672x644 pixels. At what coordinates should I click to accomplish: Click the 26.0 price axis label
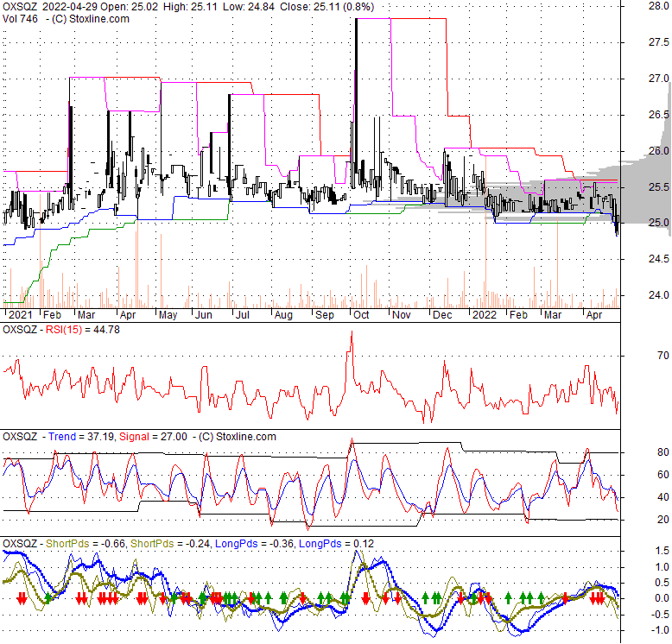pyautogui.click(x=658, y=151)
